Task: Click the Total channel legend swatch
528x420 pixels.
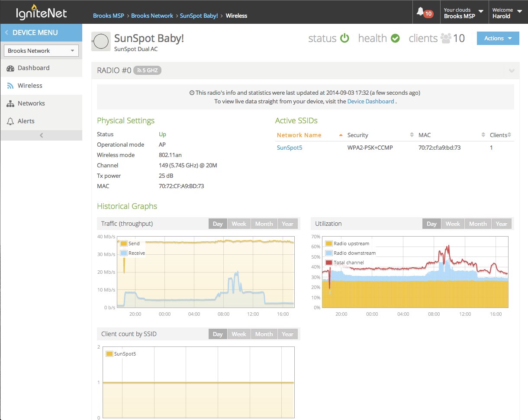Action: point(328,263)
